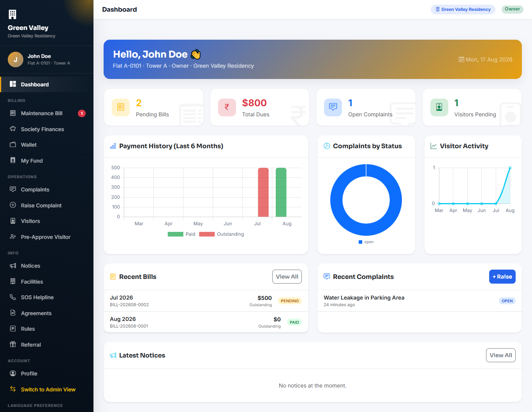Click the Complaints by Status pie icon
This screenshot has height=412, width=532.
pyautogui.click(x=327, y=146)
